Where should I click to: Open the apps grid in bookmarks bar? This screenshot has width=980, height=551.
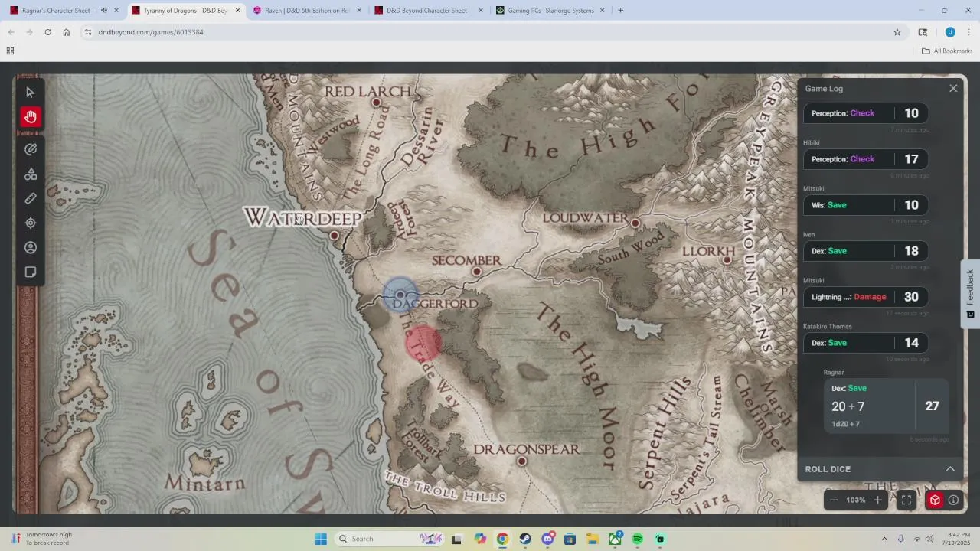pyautogui.click(x=10, y=51)
